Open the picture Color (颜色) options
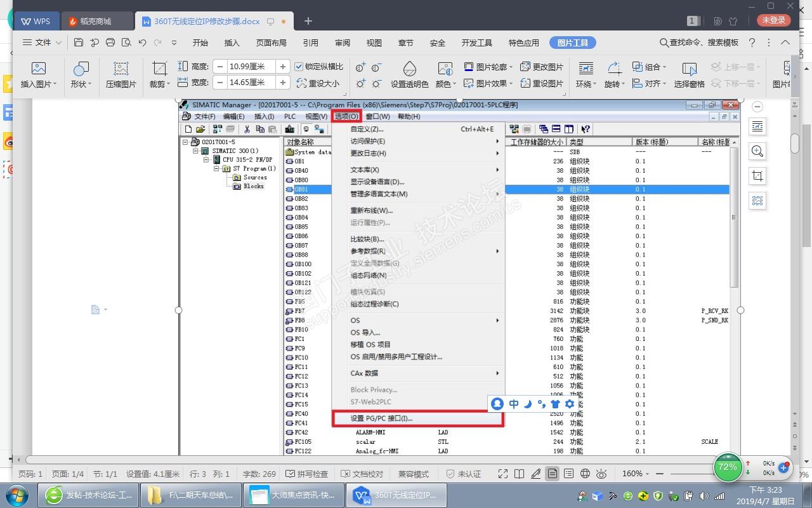The image size is (812, 508). pyautogui.click(x=445, y=75)
